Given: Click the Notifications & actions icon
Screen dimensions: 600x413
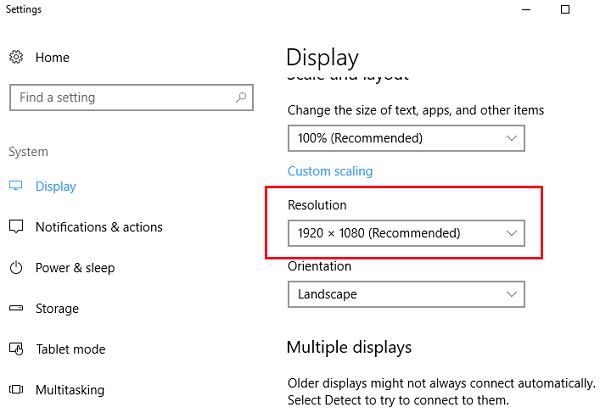Looking at the screenshot, I should (x=16, y=227).
